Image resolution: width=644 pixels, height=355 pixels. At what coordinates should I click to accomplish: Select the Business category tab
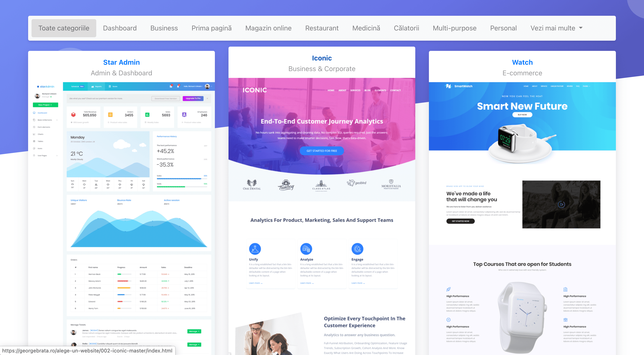click(x=164, y=28)
